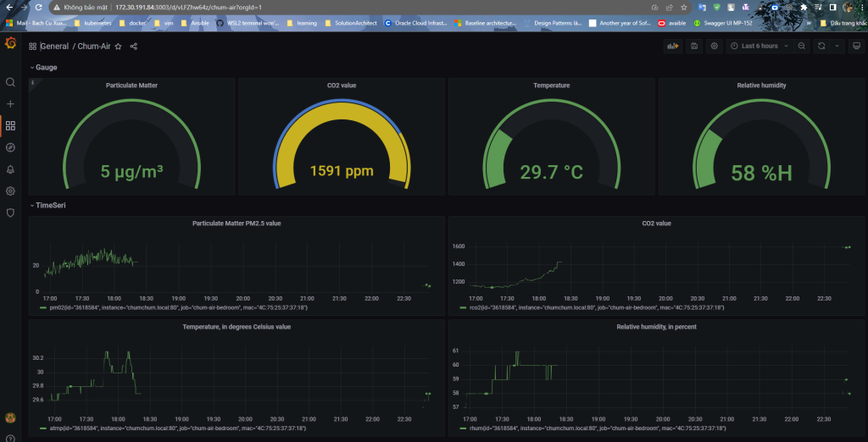Open Grafana home logo
The height and width of the screenshot is (442, 868).
(x=10, y=43)
